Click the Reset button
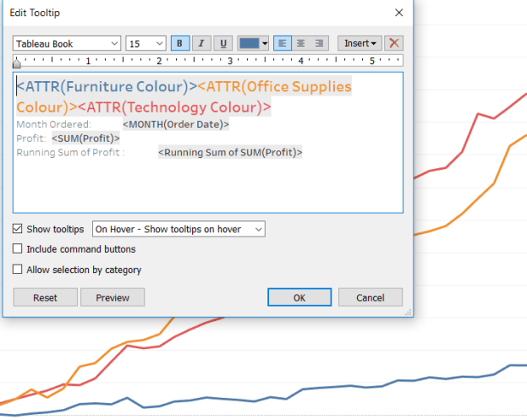527x420 pixels. coord(45,297)
